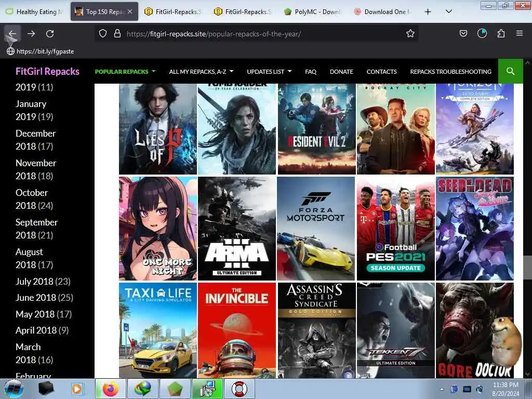532x399 pixels.
Task: Open the shield tracking protection icon
Action: click(103, 34)
